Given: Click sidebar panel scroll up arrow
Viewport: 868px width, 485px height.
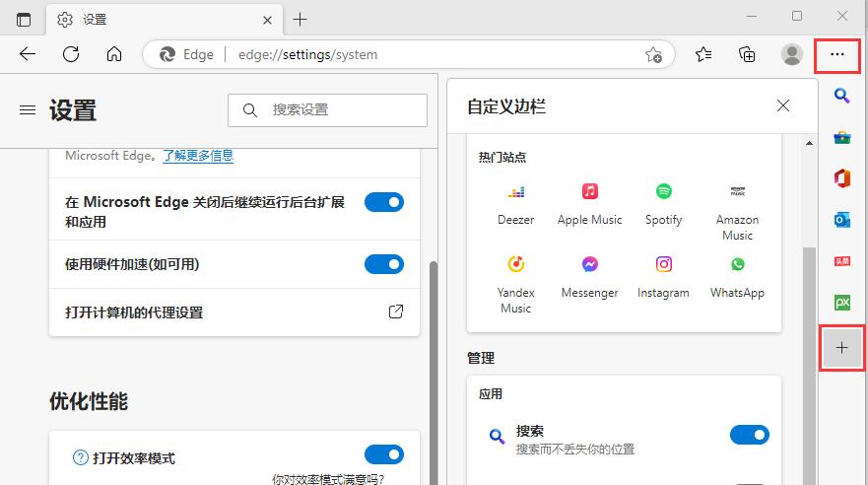Looking at the screenshot, I should (x=809, y=143).
